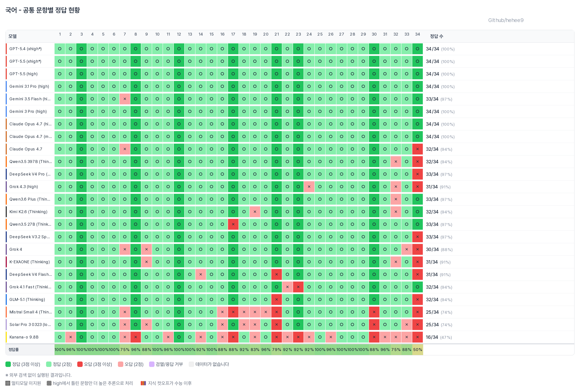Screen dimensions: 580x392
Task: Click the model name 'K-EXAONE (Thinking)'
Action: 29,262
